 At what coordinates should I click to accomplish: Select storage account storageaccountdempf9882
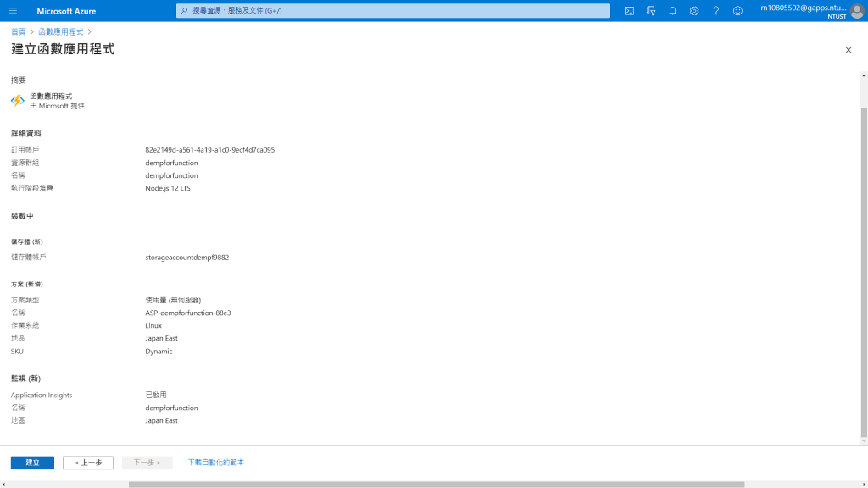[187, 258]
